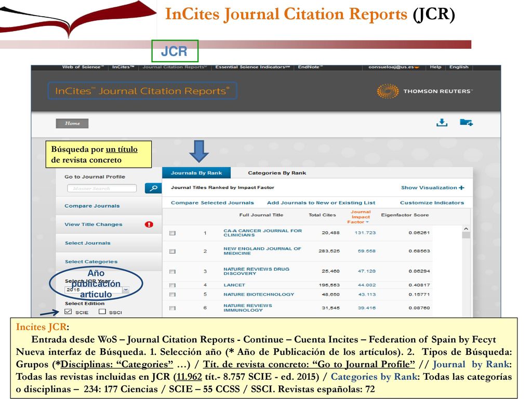The width and height of the screenshot is (532, 399).
Task: Click the journal table vertical scrollbar thumb
Action: point(466,235)
